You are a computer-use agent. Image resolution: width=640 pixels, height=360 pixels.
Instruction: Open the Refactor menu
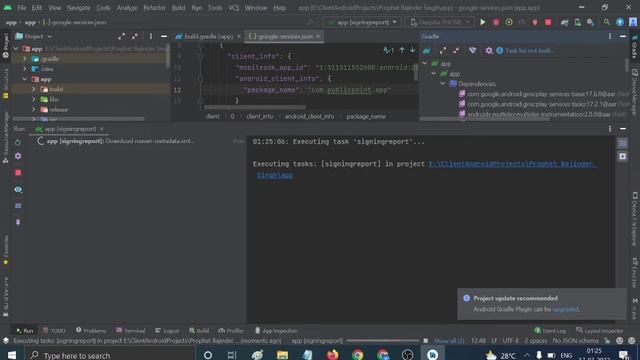(154, 8)
